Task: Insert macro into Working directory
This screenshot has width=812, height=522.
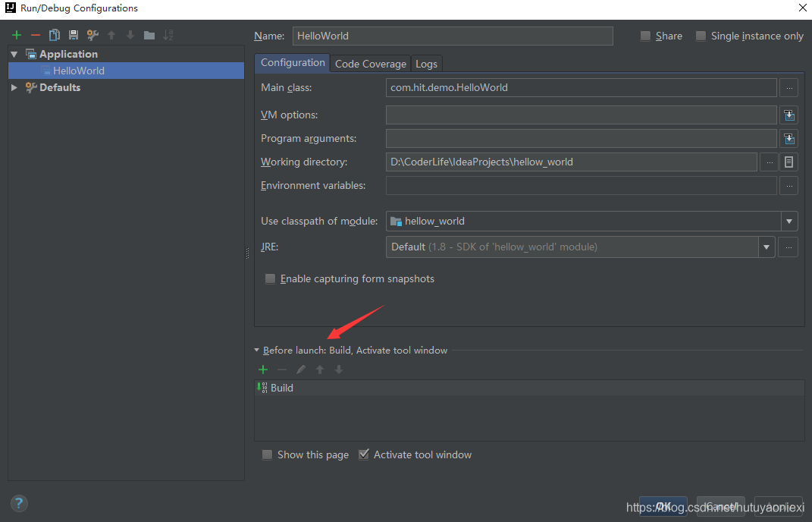Action: coord(788,162)
